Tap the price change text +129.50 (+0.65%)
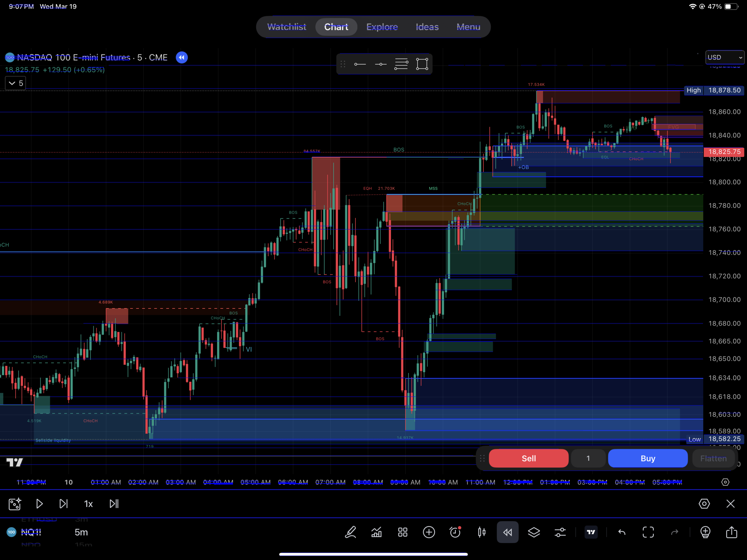747x560 pixels. pyautogui.click(x=74, y=69)
